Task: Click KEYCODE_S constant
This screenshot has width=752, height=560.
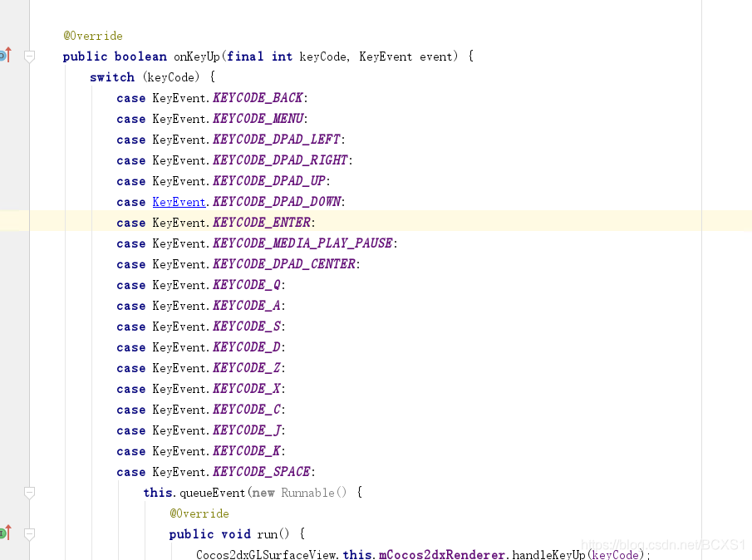Action: [x=247, y=327]
